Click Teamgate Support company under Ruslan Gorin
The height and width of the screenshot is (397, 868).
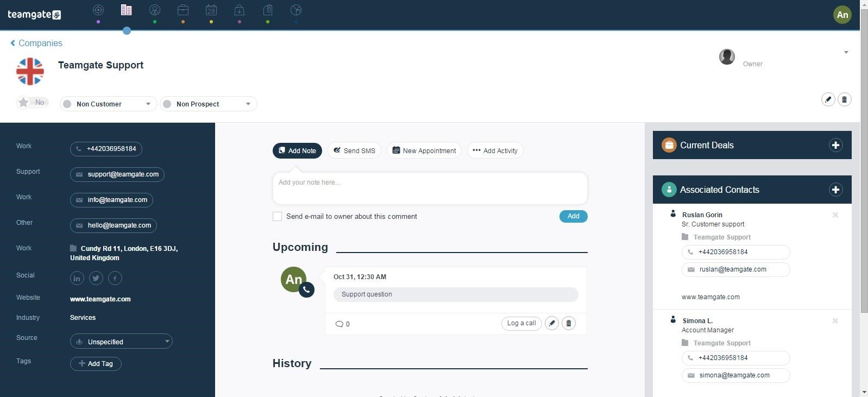click(x=722, y=237)
